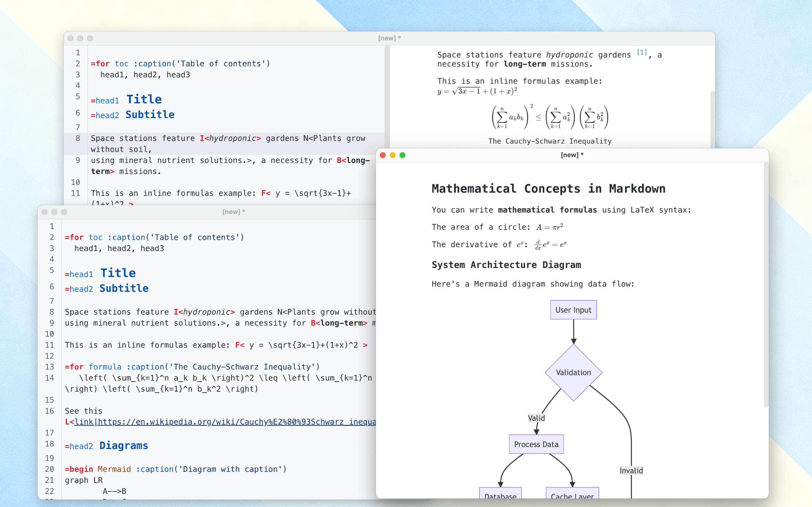Close the Mathematical Concepts preview window

[x=383, y=155]
